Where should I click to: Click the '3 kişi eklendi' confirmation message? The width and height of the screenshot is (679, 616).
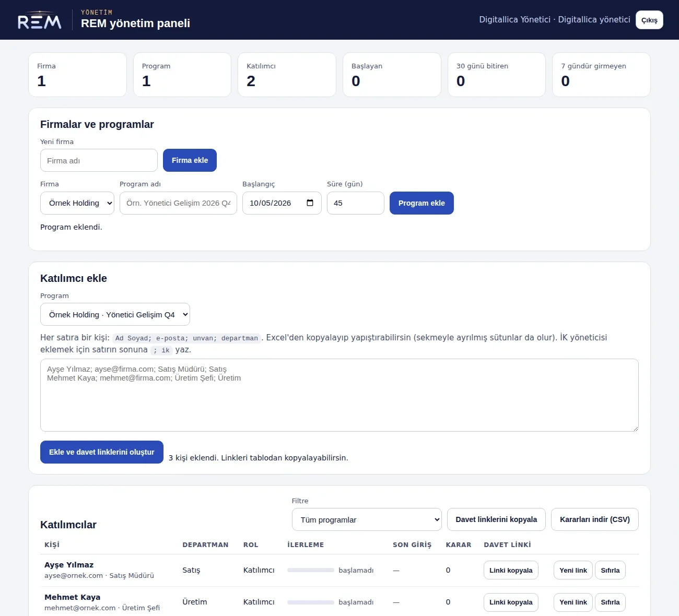click(x=258, y=458)
